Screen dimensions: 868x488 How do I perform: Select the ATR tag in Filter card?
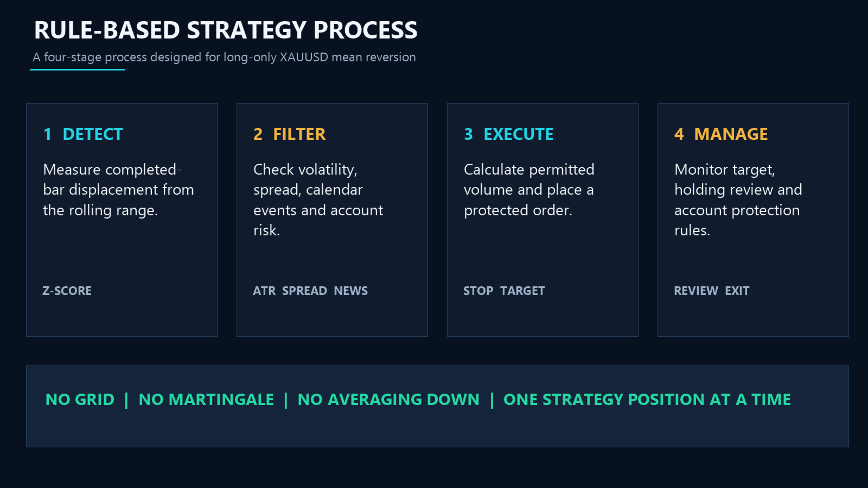coord(264,291)
